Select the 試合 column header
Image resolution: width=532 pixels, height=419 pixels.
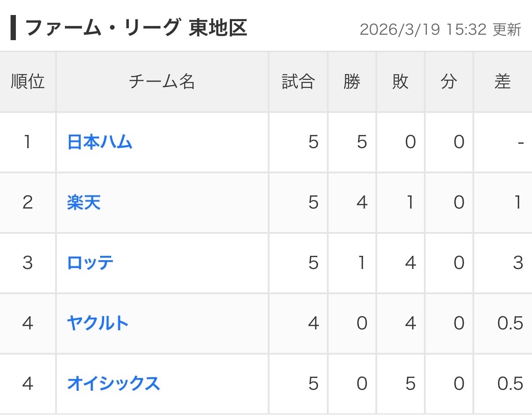pyautogui.click(x=298, y=82)
